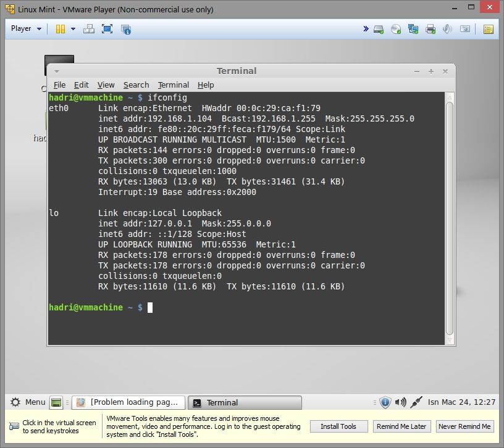This screenshot has height=448, width=504.
Task: Expand hidden devices with double chevron
Action: point(365,29)
